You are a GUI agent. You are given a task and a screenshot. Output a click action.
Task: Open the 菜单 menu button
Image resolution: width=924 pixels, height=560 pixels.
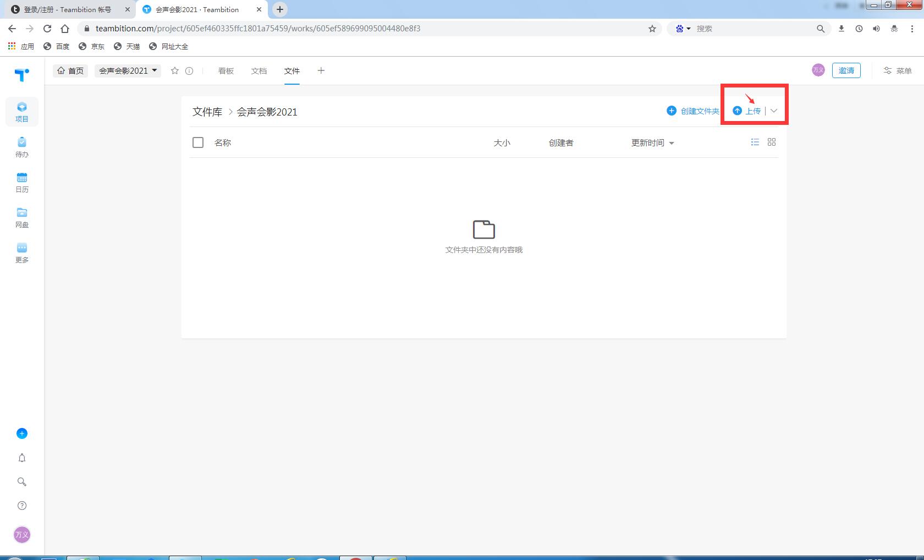(x=898, y=70)
